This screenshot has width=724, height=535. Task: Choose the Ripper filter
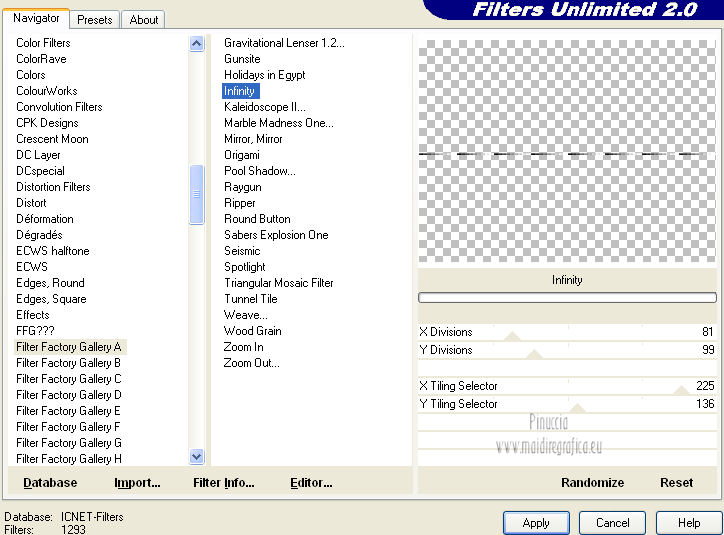[x=240, y=203]
